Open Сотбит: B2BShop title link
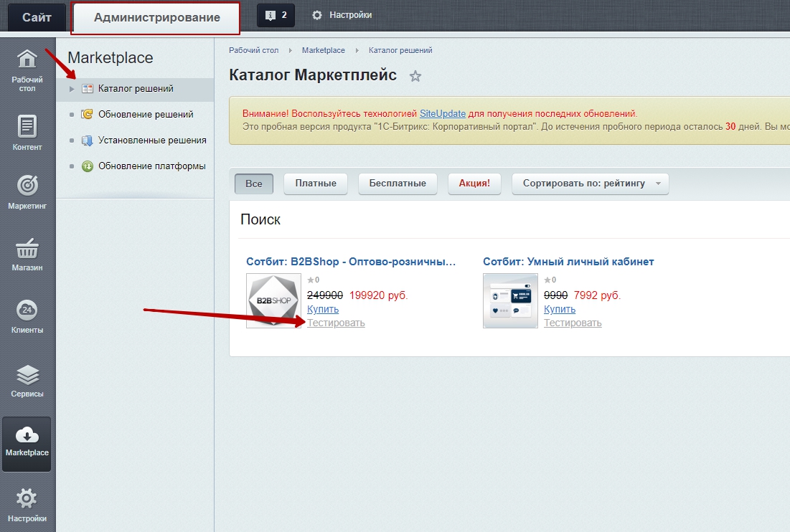Viewport: 790px width, 532px height. [351, 262]
